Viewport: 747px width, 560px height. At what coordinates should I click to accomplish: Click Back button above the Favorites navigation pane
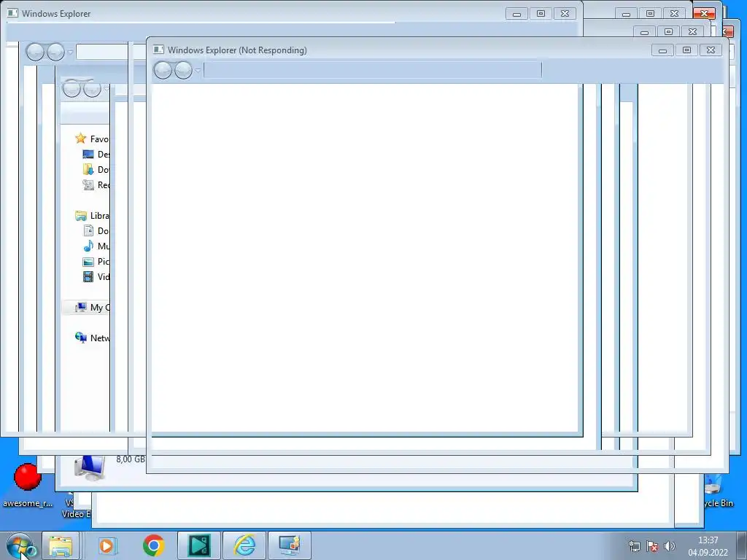coord(72,88)
